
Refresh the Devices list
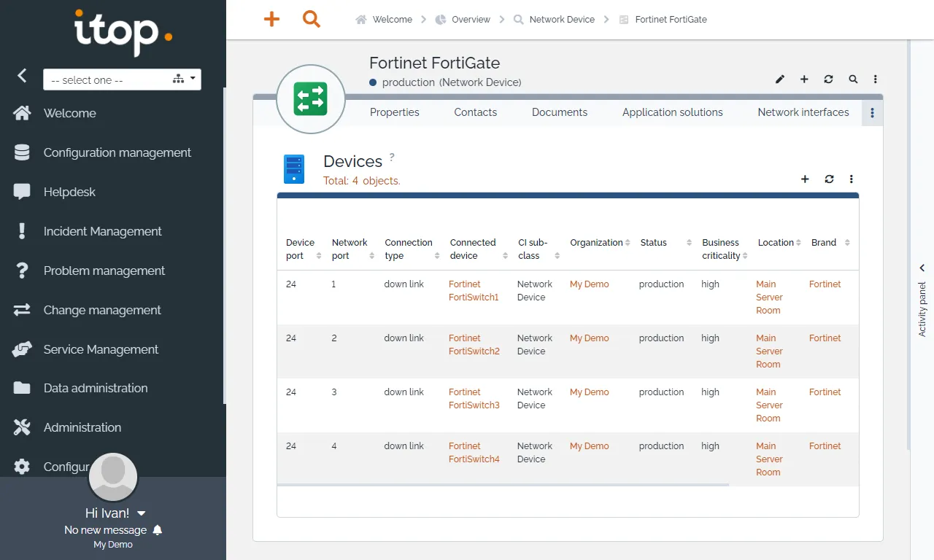click(829, 179)
